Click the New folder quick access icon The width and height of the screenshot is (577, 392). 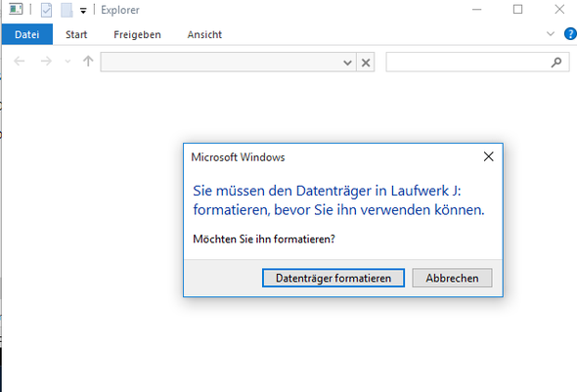click(x=67, y=10)
